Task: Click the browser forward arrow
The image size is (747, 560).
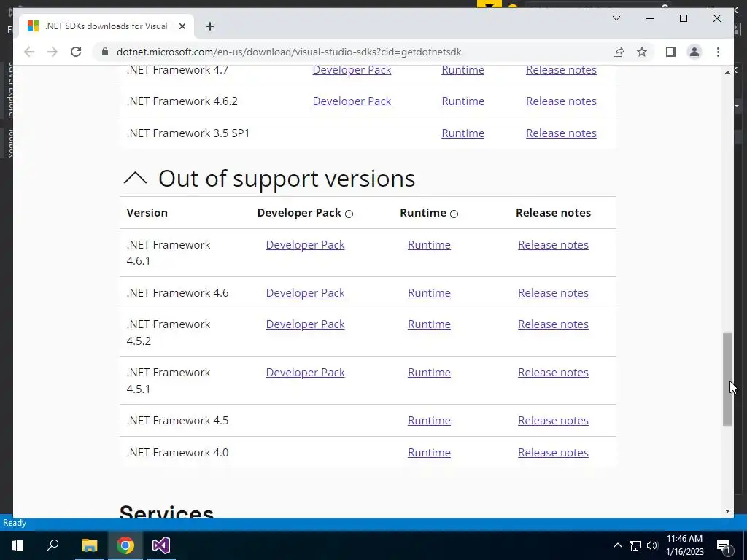Action: pyautogui.click(x=53, y=52)
